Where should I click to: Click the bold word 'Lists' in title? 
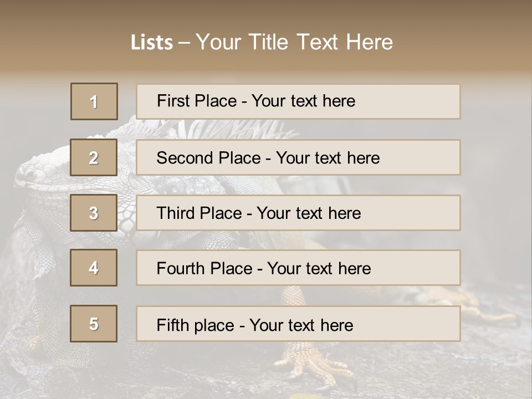click(x=152, y=43)
